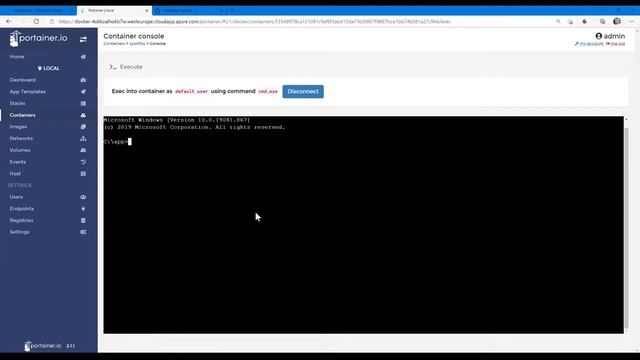640x360 pixels.
Task: Open Volumes using its drive icon
Action: pyautogui.click(x=83, y=150)
